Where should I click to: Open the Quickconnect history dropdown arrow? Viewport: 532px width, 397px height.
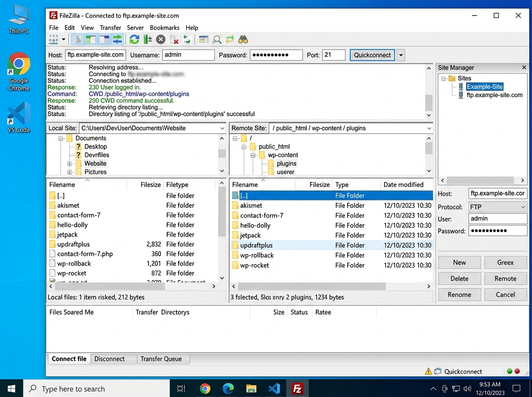pos(401,55)
